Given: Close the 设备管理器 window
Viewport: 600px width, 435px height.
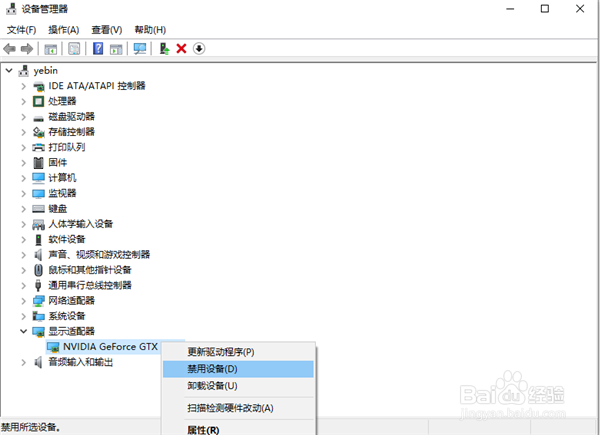Looking at the screenshot, I should 580,9.
